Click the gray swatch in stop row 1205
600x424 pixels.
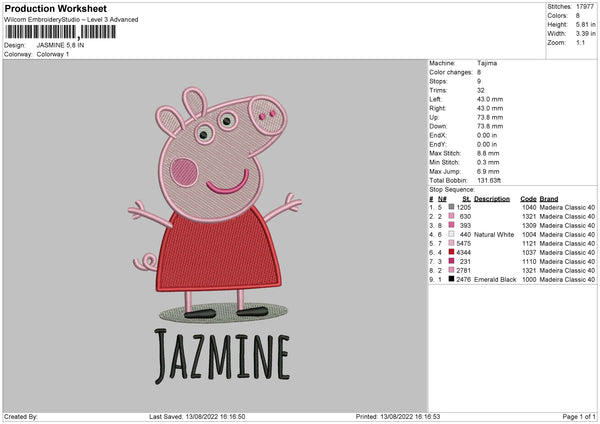point(452,207)
